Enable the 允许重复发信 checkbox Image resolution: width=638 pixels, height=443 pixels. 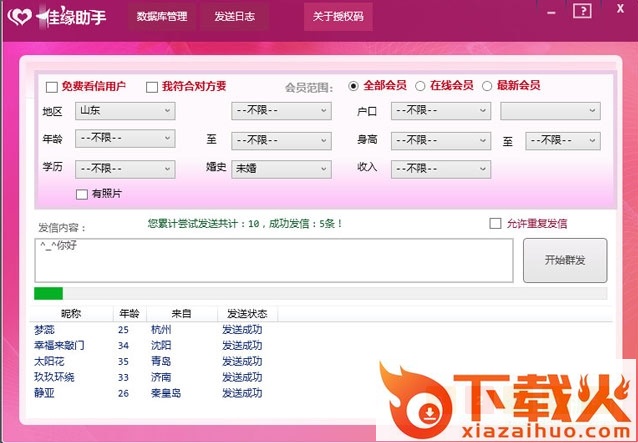point(495,223)
